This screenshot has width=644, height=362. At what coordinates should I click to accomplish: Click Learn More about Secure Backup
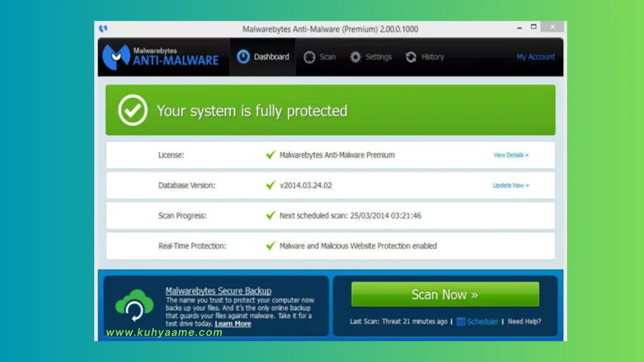pyautogui.click(x=233, y=324)
